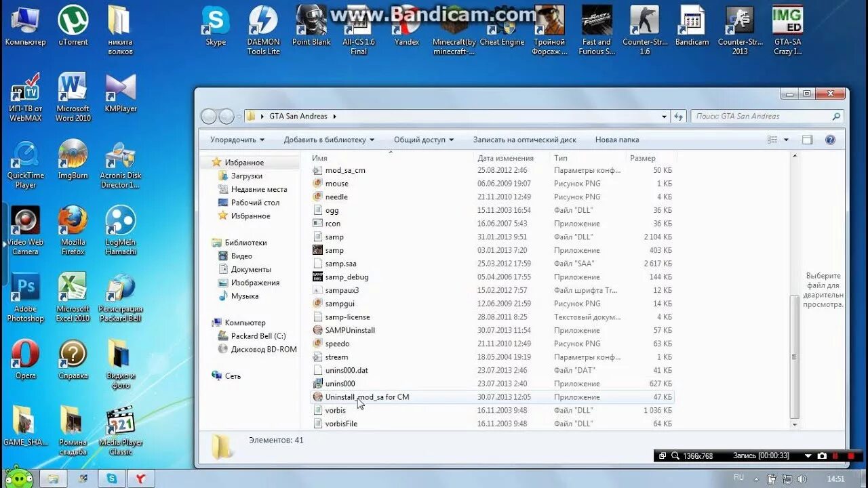Select Загрузки in navigation pane
Screen dimensions: 868x488
[x=246, y=176]
